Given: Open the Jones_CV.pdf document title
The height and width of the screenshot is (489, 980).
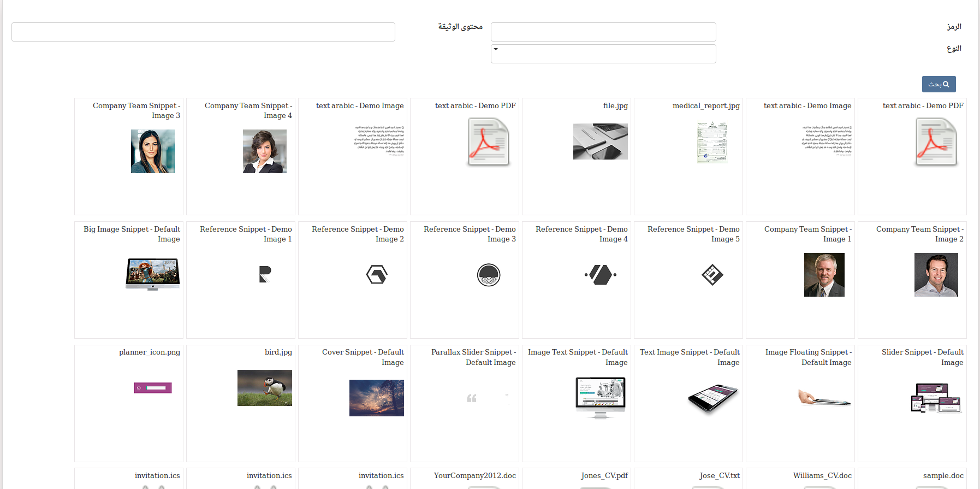Looking at the screenshot, I should point(604,476).
